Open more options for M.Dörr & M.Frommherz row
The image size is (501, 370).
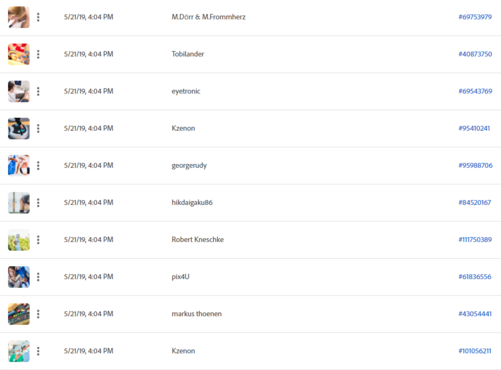(x=38, y=17)
